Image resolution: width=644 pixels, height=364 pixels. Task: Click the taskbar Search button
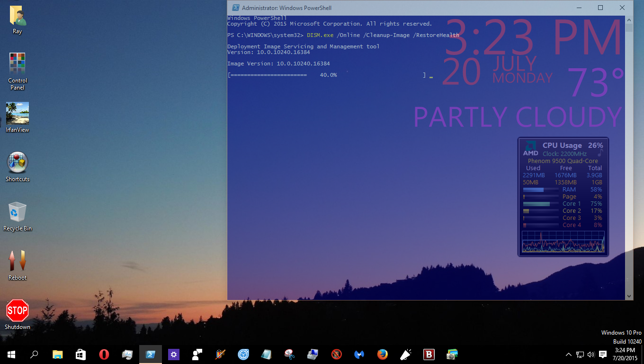(x=34, y=354)
